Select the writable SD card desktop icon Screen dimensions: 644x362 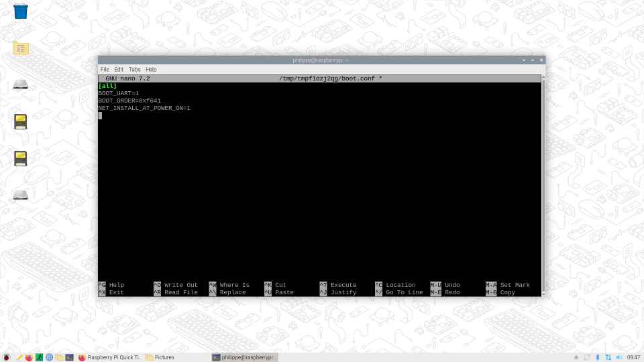21,158
